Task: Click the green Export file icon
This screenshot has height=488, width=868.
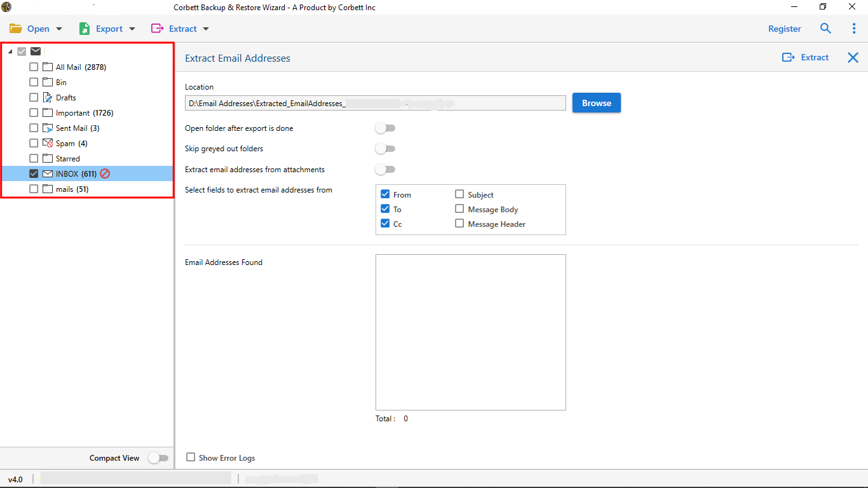Action: (85, 29)
